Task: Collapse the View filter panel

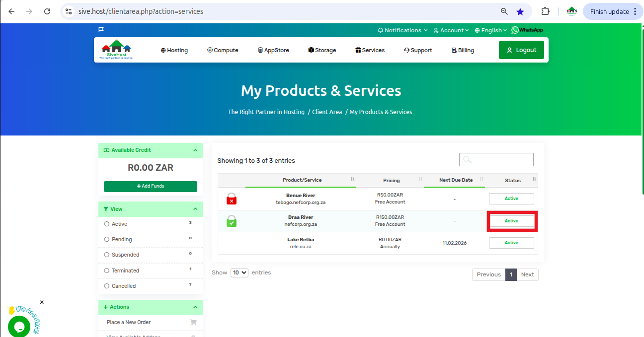Action: [x=195, y=209]
